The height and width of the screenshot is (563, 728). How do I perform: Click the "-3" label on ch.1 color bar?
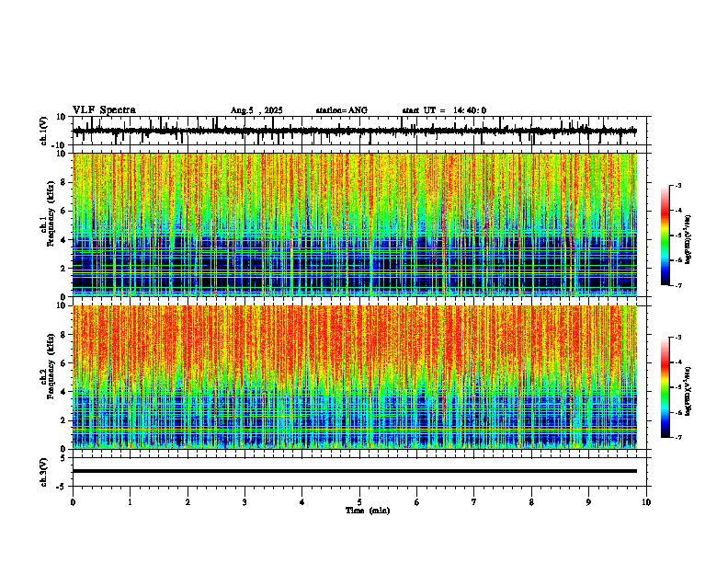(677, 185)
